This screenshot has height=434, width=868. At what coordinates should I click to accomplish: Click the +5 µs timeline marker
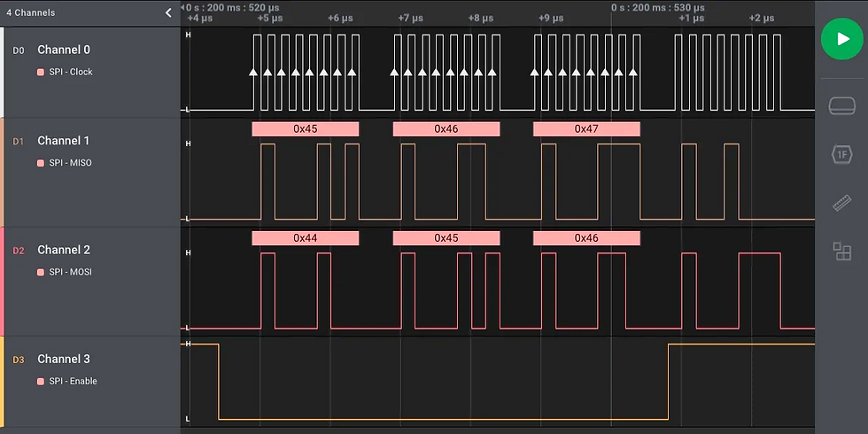(x=270, y=19)
